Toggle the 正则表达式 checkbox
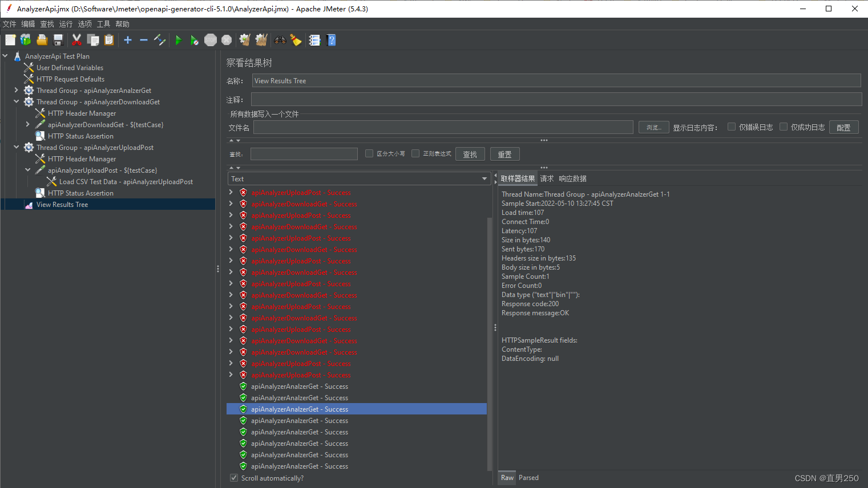868x488 pixels. coord(415,153)
